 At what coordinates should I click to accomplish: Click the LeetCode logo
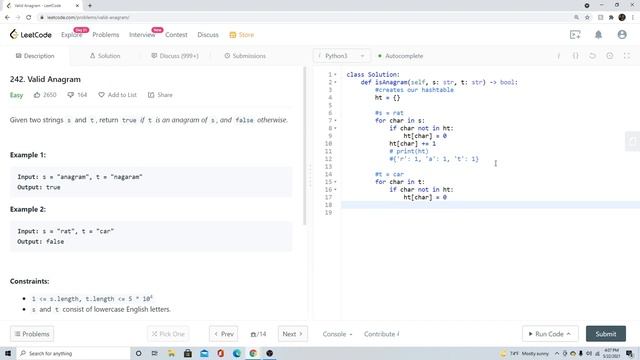coord(31,35)
